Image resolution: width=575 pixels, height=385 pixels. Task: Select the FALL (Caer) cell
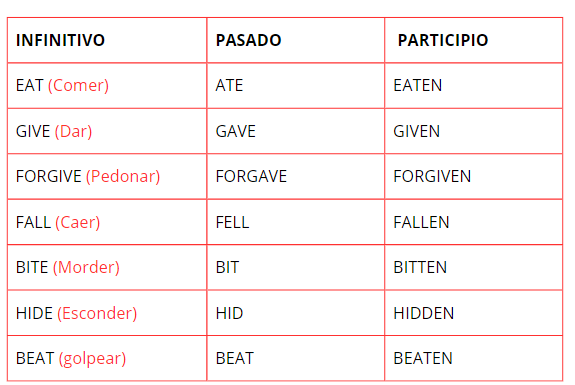(x=107, y=222)
